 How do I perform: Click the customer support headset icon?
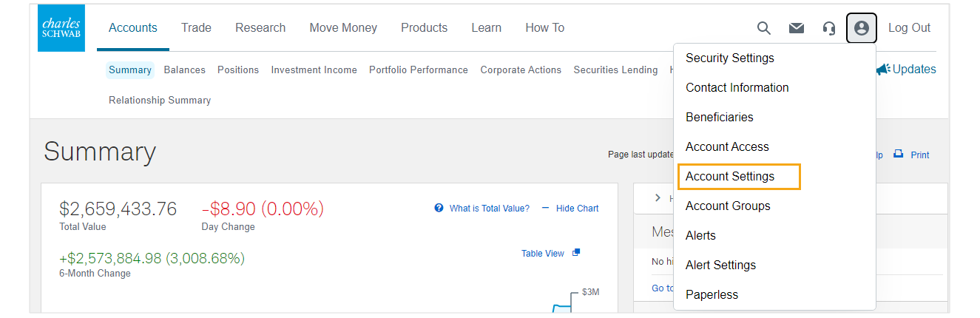[x=829, y=28]
